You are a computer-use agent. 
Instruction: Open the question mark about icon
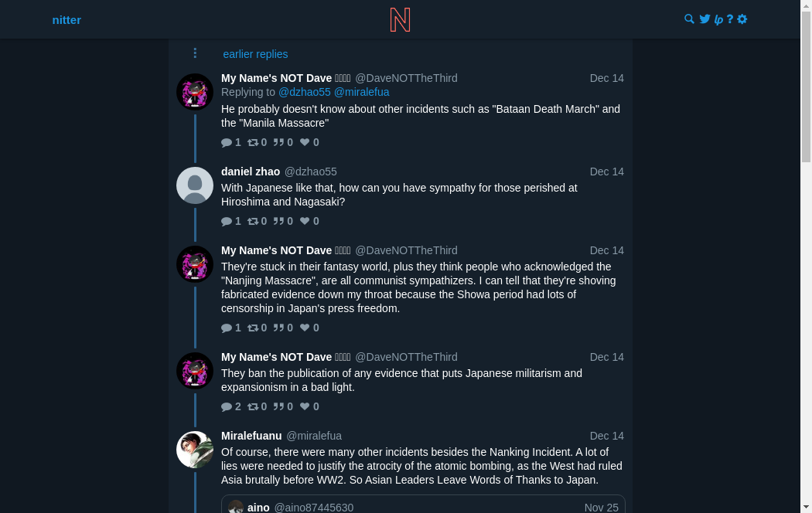point(730,19)
